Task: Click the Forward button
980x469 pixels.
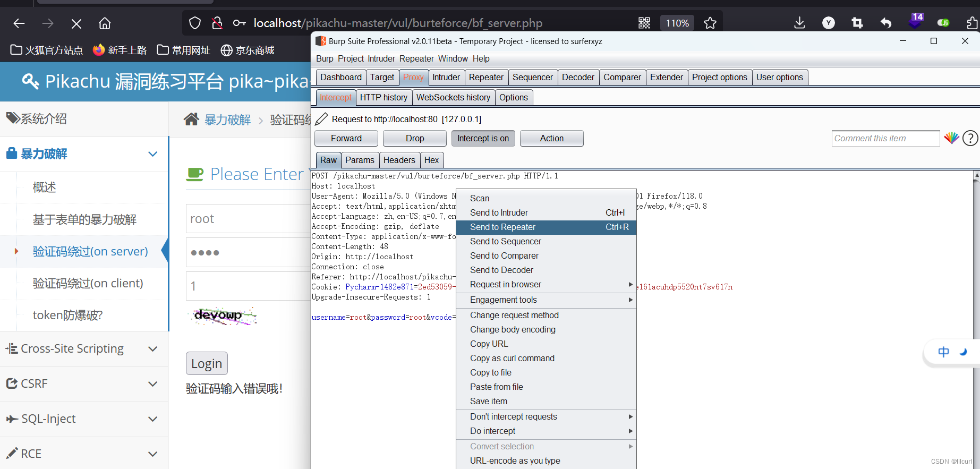Action: pos(346,138)
